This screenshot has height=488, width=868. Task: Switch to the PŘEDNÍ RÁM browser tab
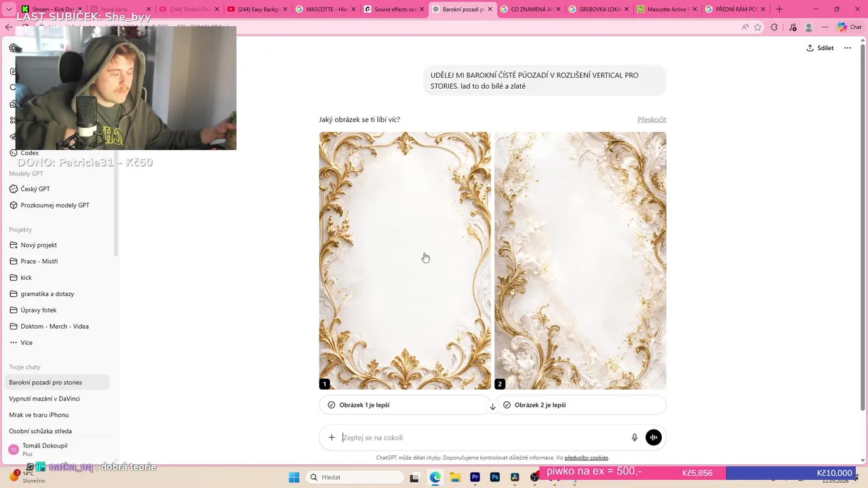[x=736, y=9]
